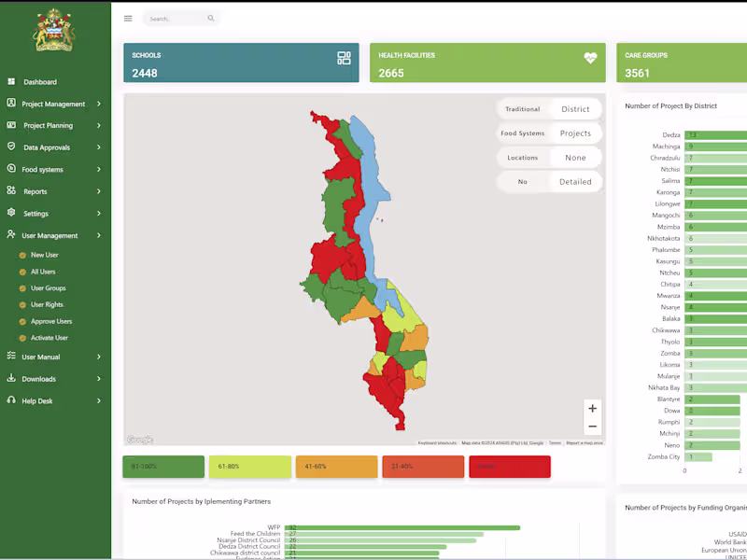Image resolution: width=747 pixels, height=560 pixels.
Task: Click the User Manual checklist icon
Action: (11, 357)
